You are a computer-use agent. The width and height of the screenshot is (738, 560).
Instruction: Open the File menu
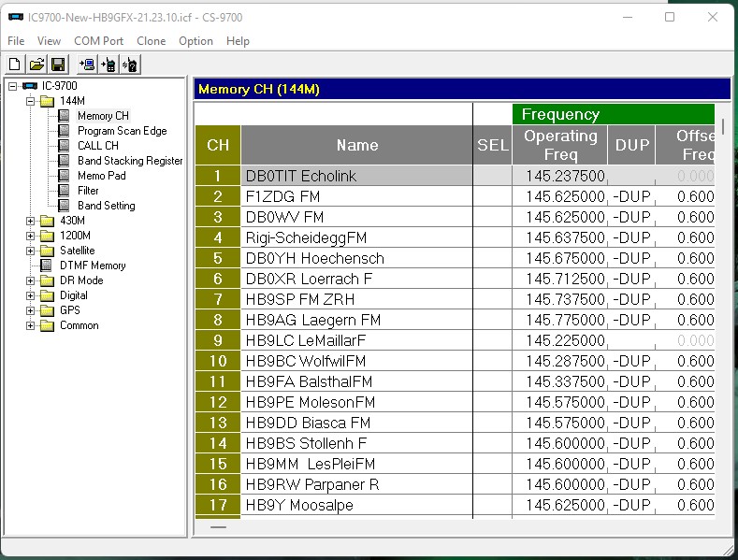[16, 41]
